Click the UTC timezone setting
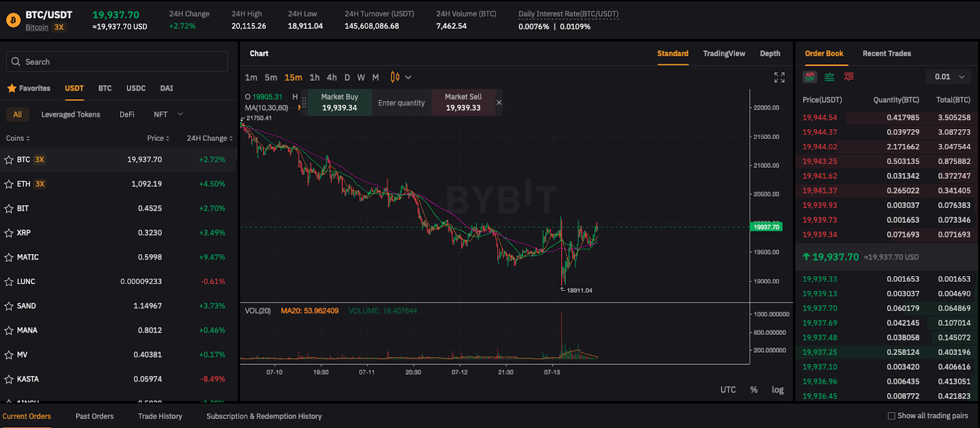Screen dimensions: 980x428 728,390
